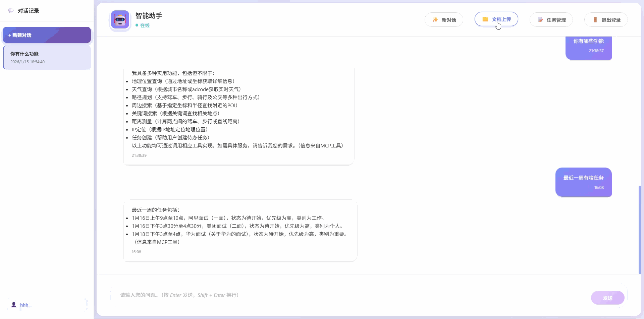Open a new conversation via 新建对话
644x319 pixels.
(x=46, y=35)
